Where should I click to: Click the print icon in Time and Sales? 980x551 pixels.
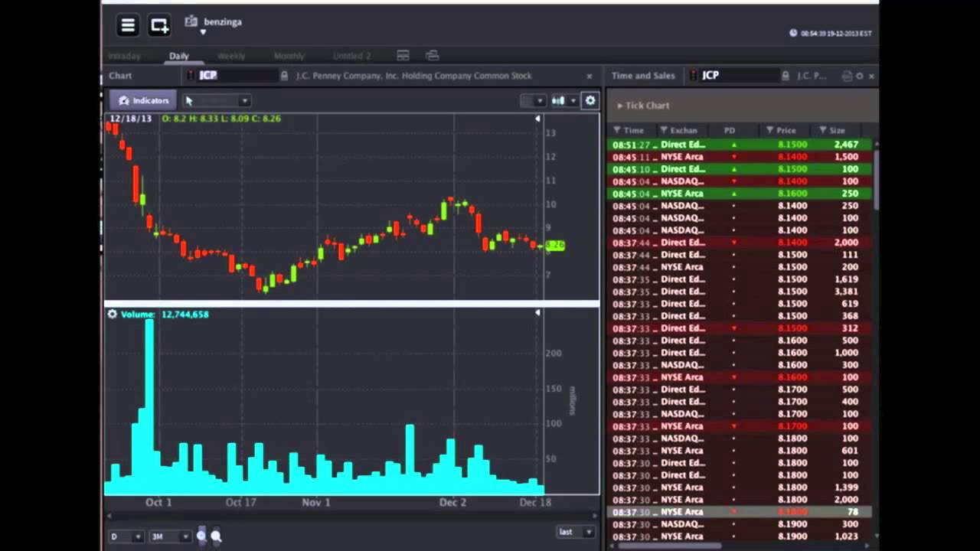[x=847, y=76]
